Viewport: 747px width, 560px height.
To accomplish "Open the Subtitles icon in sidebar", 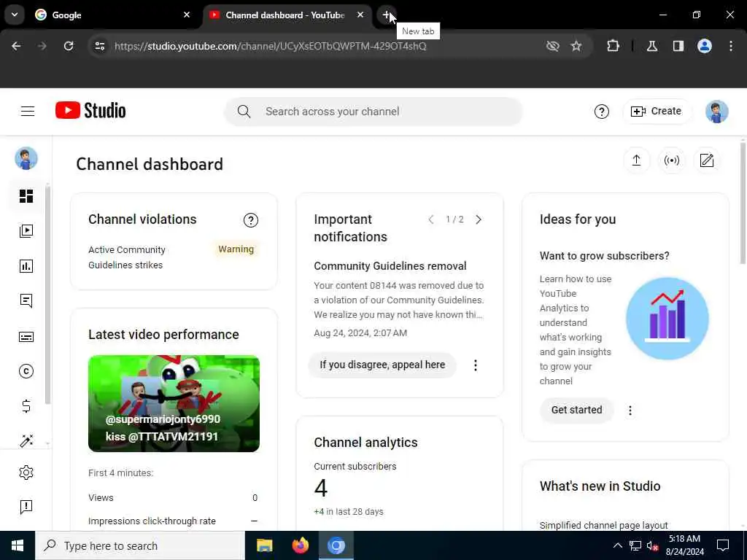I will 26,337.
